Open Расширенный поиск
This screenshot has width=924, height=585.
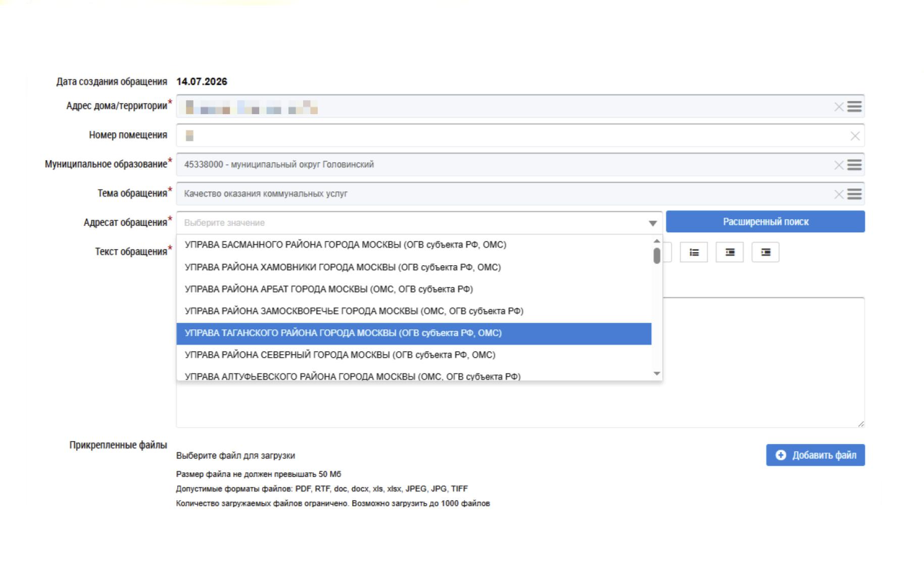point(765,222)
